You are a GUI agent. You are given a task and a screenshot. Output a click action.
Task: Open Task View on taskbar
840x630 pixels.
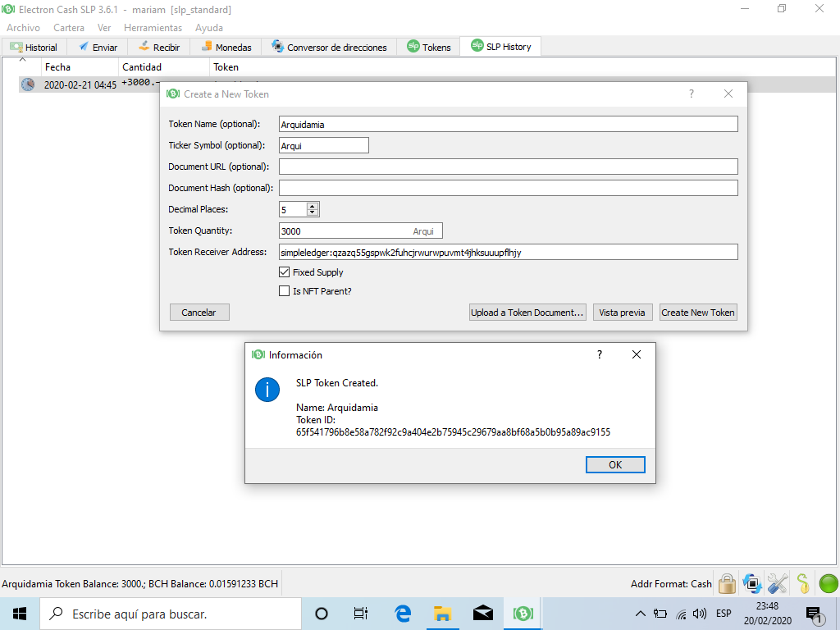(361, 614)
